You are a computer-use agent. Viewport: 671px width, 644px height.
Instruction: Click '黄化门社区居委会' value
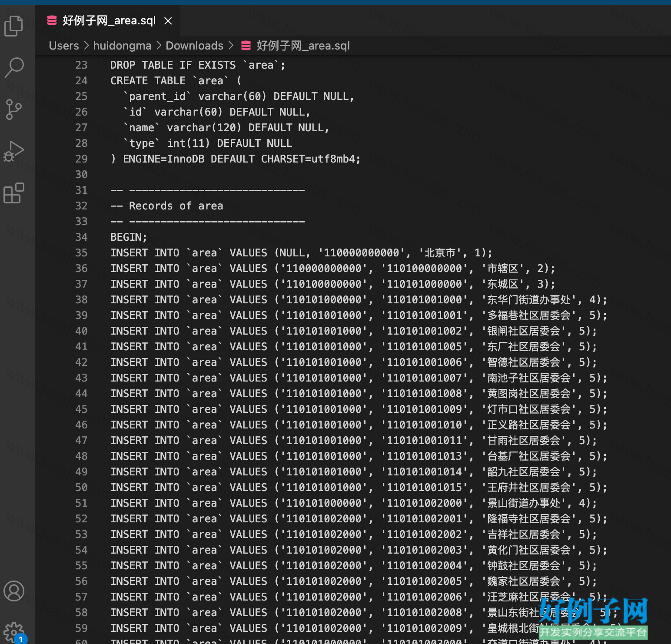tap(529, 550)
